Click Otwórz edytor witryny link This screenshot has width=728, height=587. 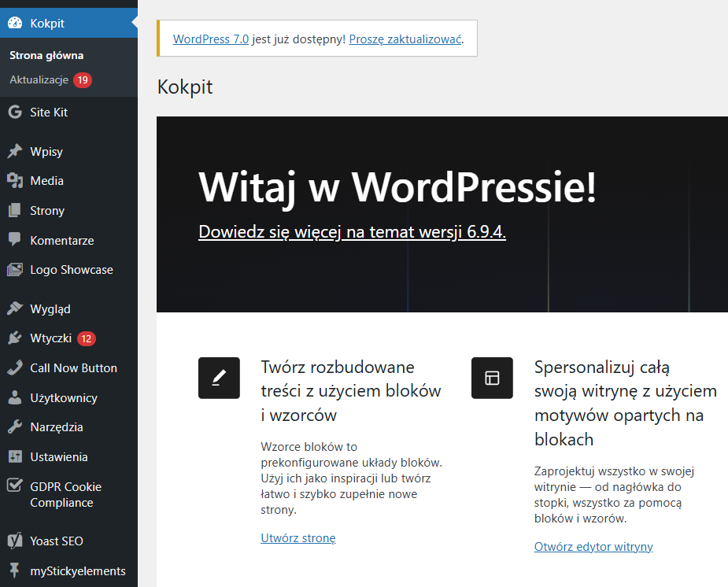[593, 546]
